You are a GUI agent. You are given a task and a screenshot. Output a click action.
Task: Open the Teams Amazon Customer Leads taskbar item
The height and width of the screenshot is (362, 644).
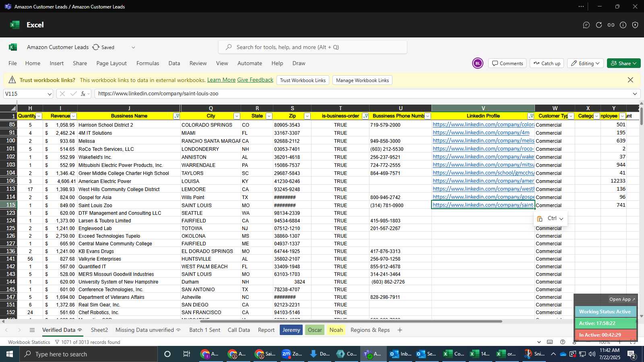pyautogui.click(x=373, y=354)
